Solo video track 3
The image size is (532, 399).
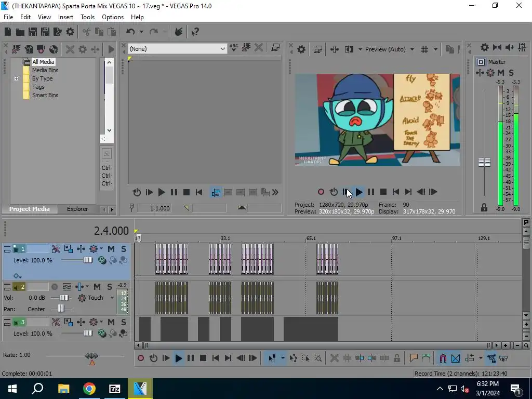124,322
